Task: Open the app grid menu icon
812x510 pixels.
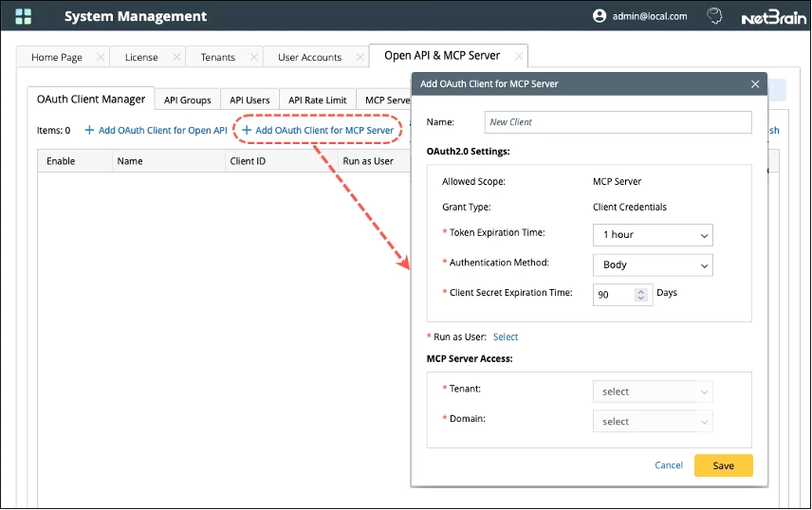Action: point(24,16)
